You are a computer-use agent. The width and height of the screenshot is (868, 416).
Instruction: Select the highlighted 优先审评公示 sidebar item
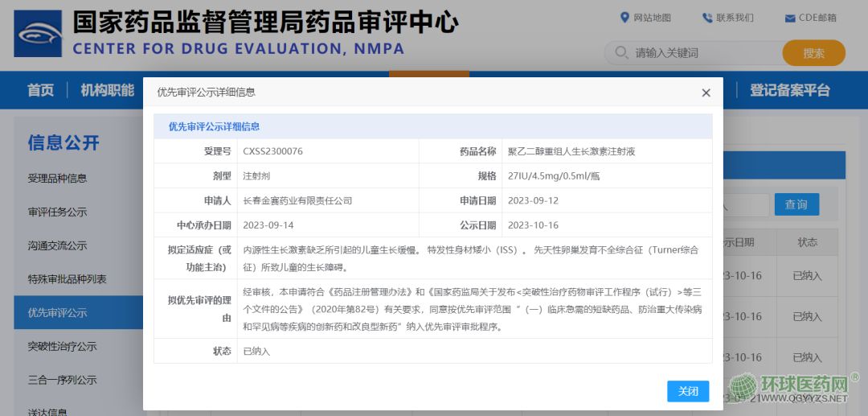[57, 312]
